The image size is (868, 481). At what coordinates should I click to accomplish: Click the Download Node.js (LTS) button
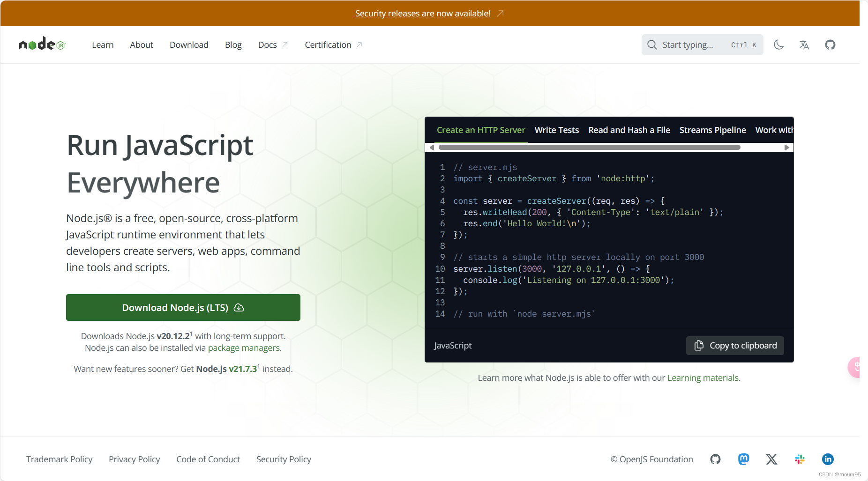coord(183,307)
